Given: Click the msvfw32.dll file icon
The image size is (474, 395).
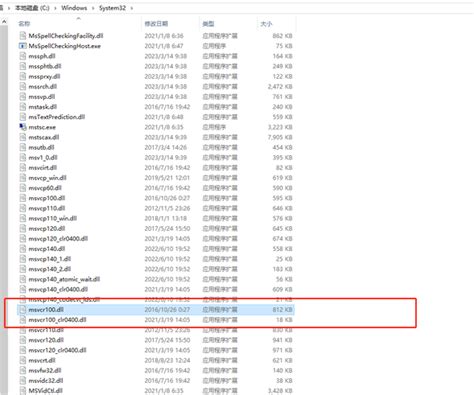Looking at the screenshot, I should click(22, 370).
